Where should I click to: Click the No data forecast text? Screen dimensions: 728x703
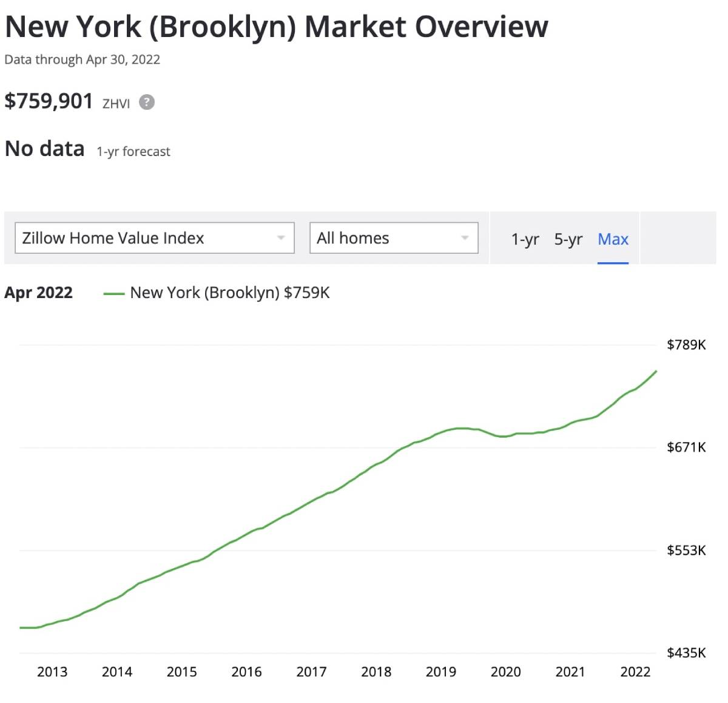44,149
